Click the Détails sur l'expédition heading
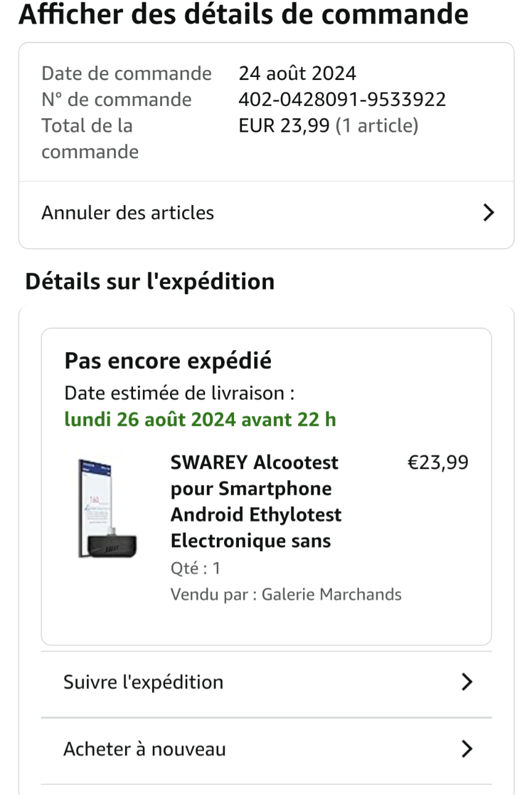The width and height of the screenshot is (532, 795). pos(150,281)
